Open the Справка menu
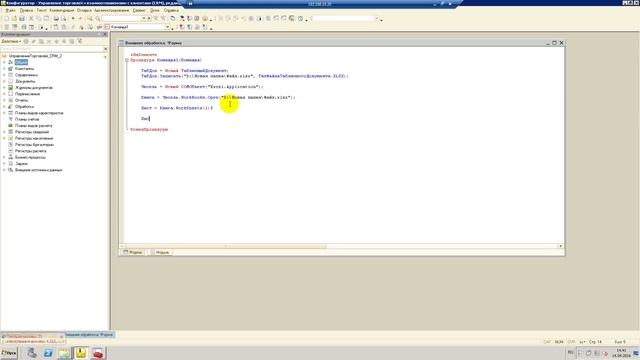 171,10
